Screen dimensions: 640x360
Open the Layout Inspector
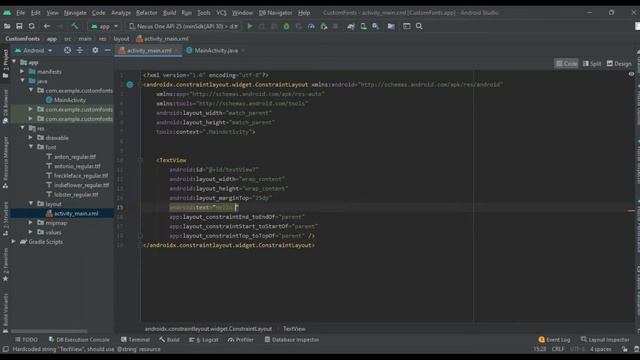pyautogui.click(x=605, y=340)
